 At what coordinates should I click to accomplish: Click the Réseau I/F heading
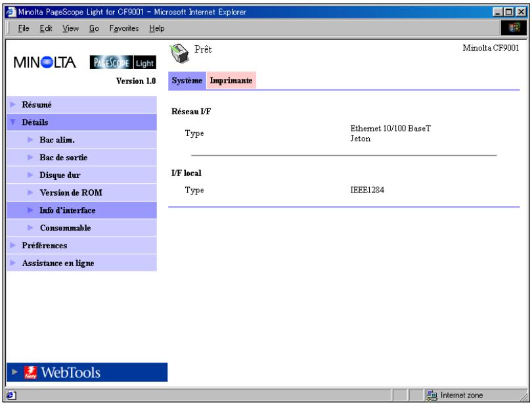[x=191, y=111]
